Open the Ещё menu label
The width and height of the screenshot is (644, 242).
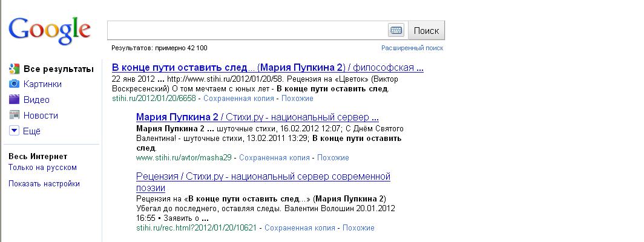pyautogui.click(x=31, y=131)
